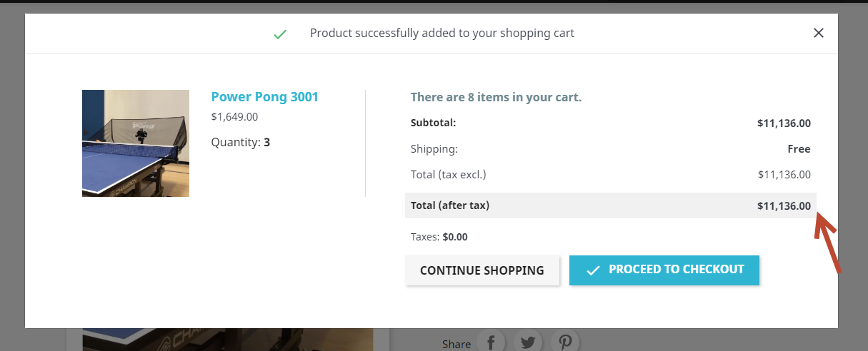
Task: Click the Quantity: 3 text
Action: (240, 142)
